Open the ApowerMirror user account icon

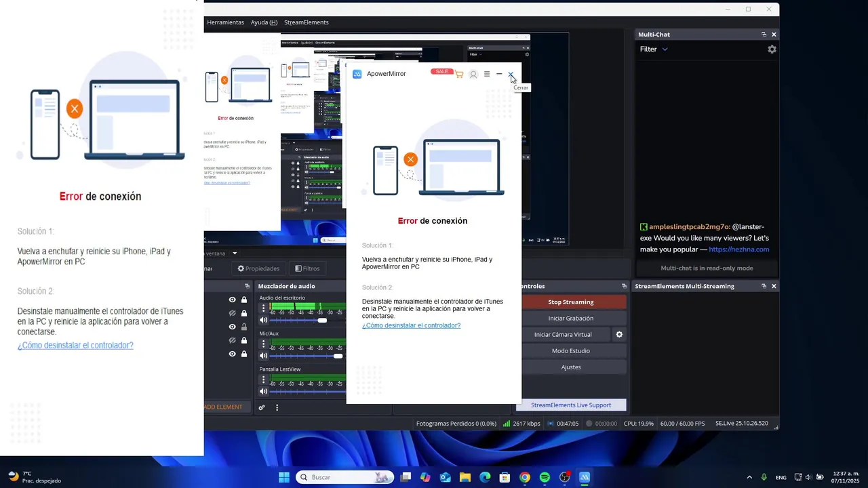tap(473, 74)
